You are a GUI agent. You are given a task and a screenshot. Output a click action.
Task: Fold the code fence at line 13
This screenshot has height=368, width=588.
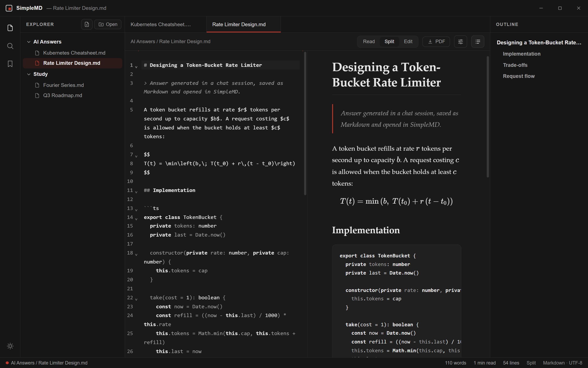coord(136,210)
